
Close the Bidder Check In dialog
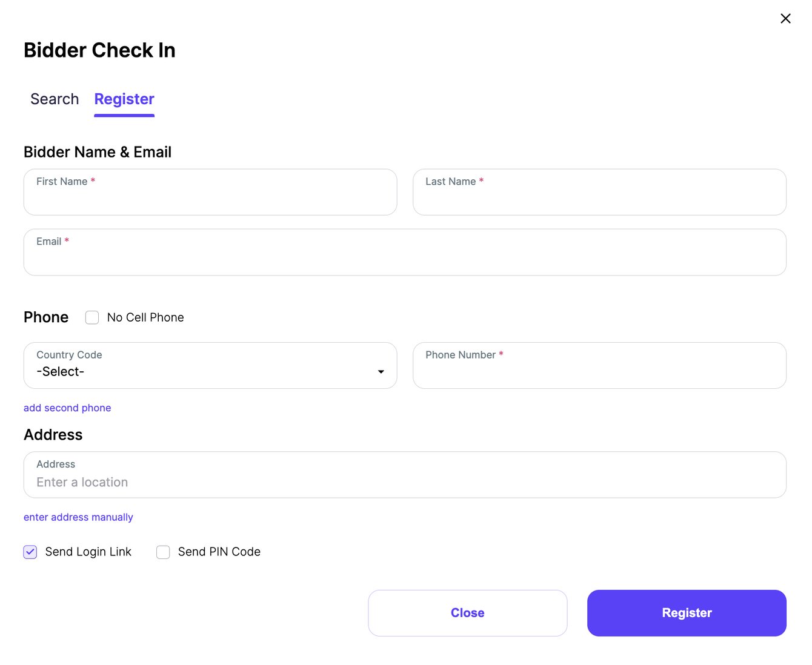coord(785,18)
